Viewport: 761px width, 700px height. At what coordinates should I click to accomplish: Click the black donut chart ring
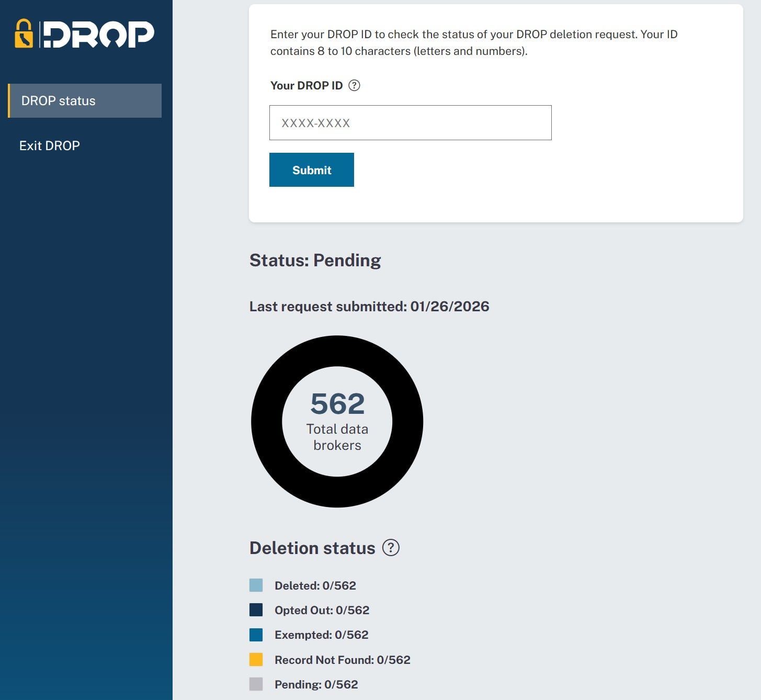coord(267,421)
